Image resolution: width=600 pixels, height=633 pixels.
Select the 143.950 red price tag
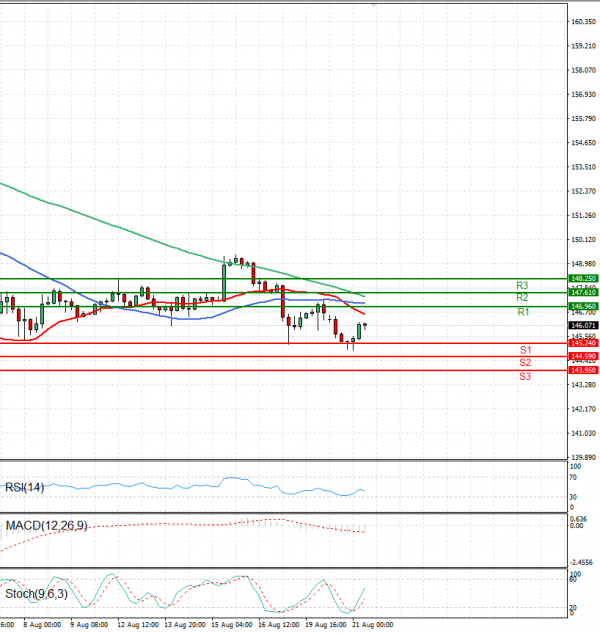tap(583, 370)
